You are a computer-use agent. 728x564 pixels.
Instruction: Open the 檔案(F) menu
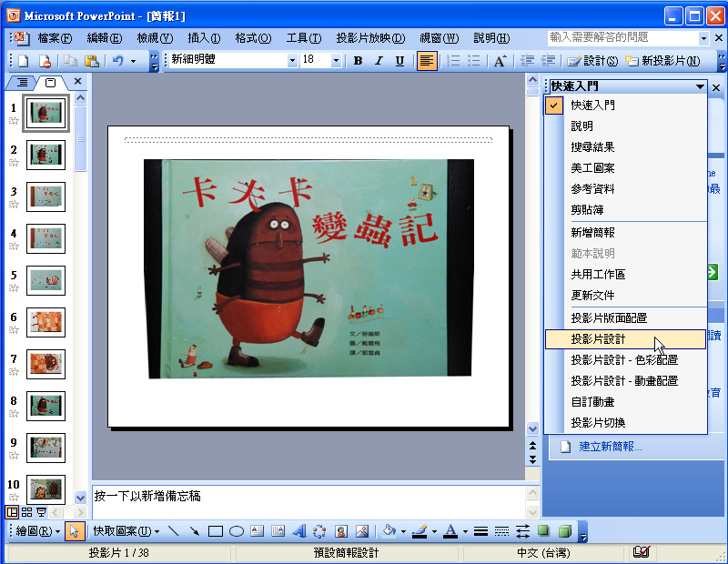pos(55,38)
